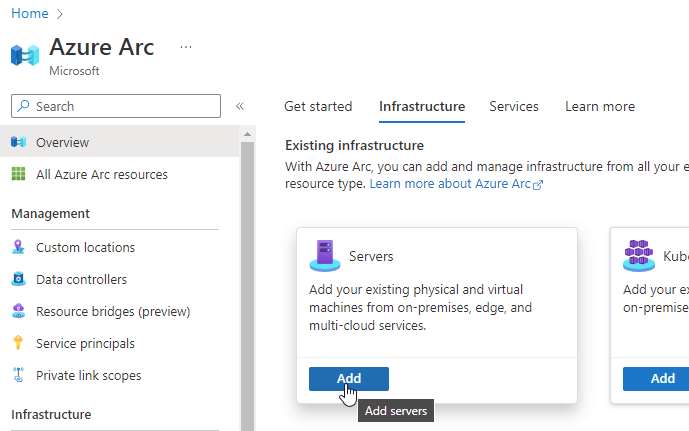Click the Service principals key icon

(x=18, y=343)
